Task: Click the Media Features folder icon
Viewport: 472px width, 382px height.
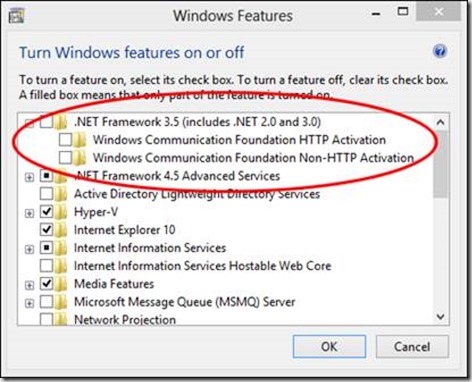Action: tap(60, 284)
